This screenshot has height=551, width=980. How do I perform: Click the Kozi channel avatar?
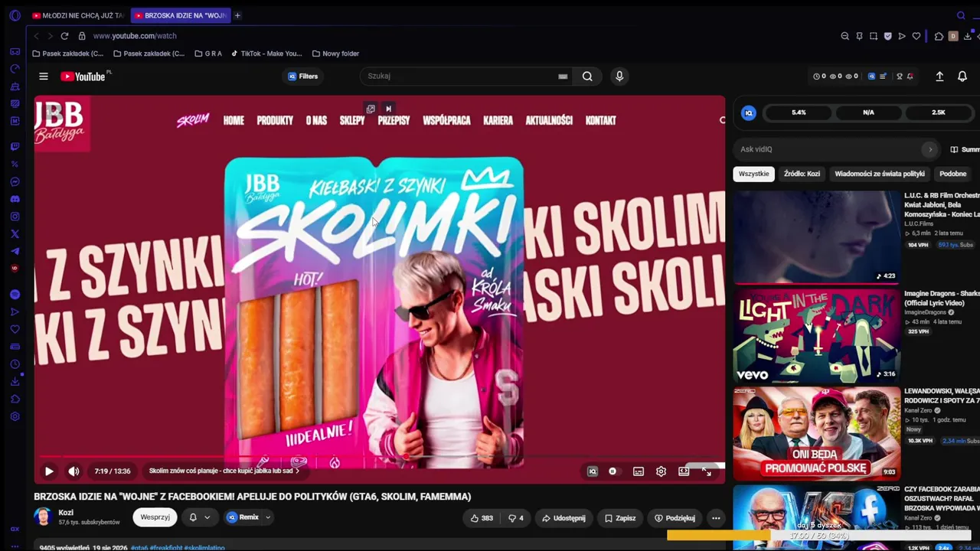(x=43, y=517)
